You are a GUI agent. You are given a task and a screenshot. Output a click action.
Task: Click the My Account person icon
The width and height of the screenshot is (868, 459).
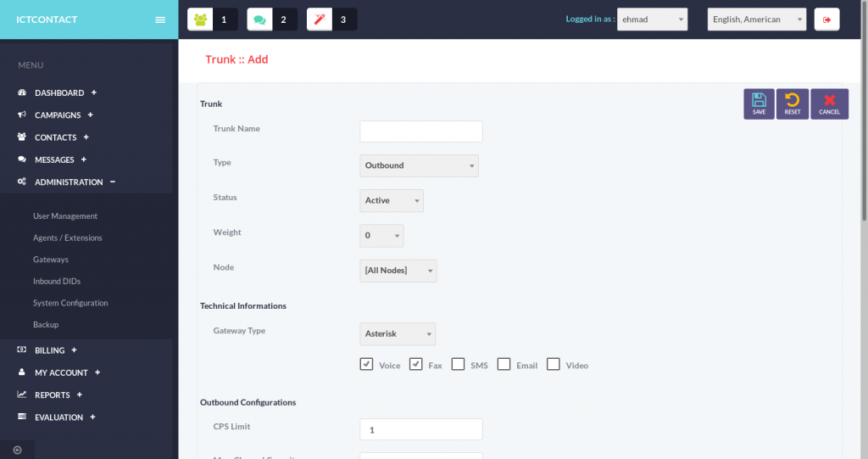[21, 372]
